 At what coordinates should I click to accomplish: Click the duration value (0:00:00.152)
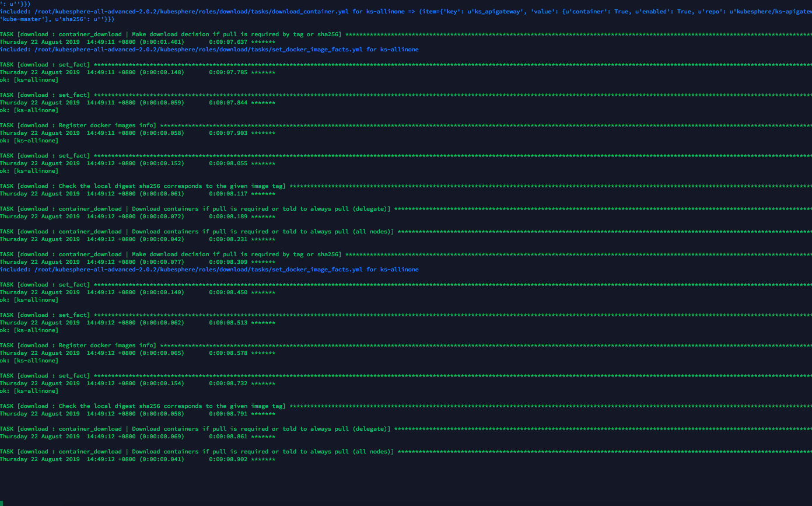point(162,163)
